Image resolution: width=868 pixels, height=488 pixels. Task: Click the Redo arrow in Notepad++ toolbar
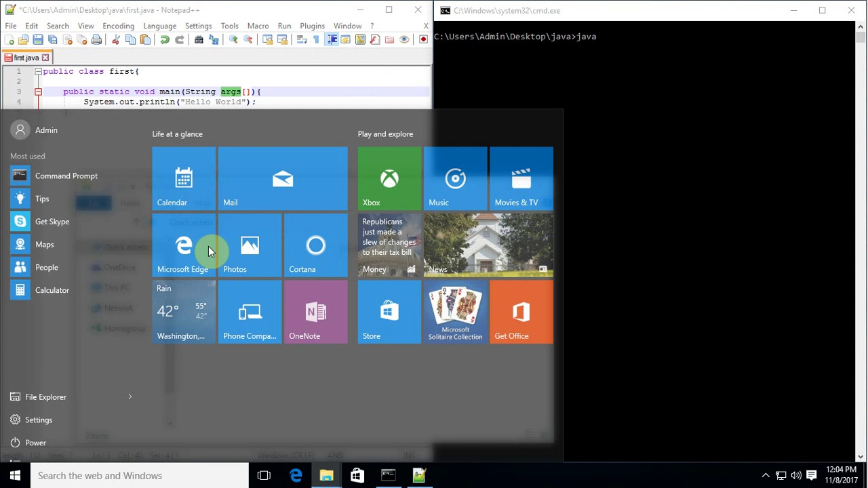tap(179, 40)
